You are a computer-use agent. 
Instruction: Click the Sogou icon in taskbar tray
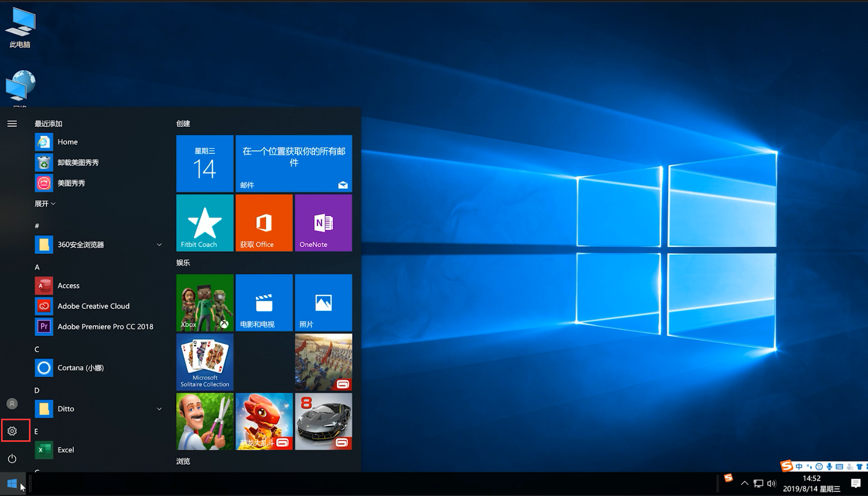pos(728,478)
